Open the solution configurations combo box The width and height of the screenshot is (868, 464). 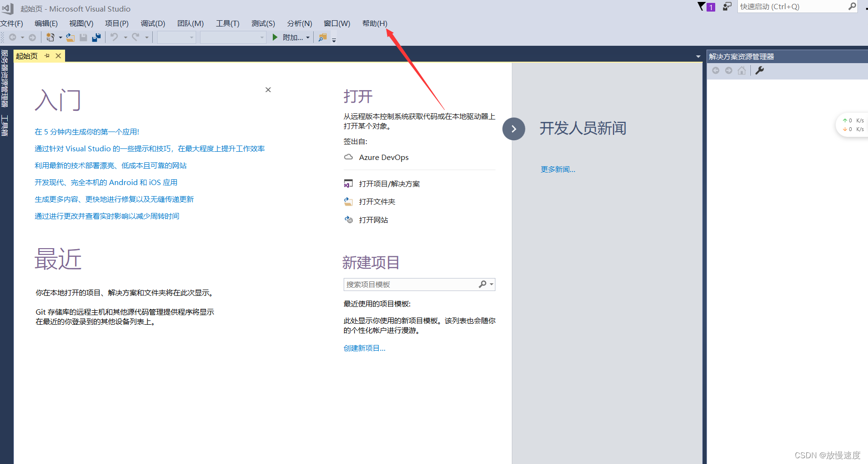(176, 37)
